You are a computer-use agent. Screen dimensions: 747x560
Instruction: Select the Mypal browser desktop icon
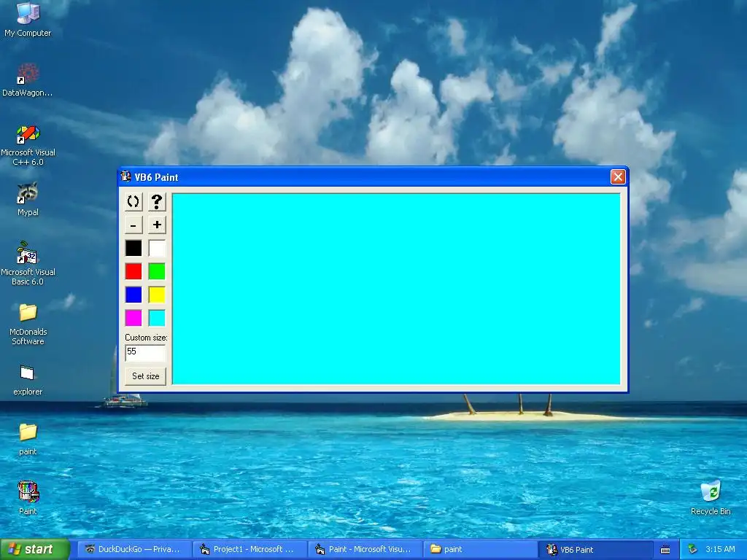coord(28,200)
